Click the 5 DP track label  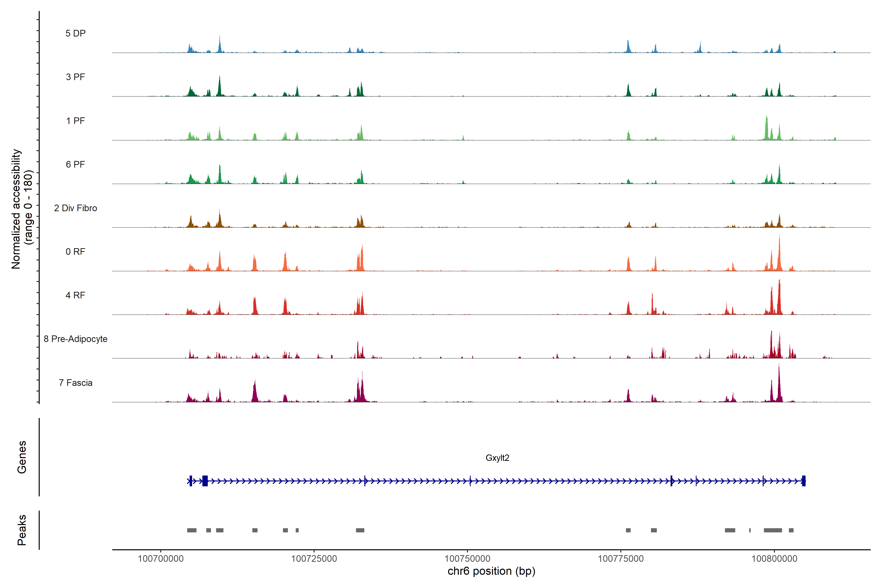75,33
